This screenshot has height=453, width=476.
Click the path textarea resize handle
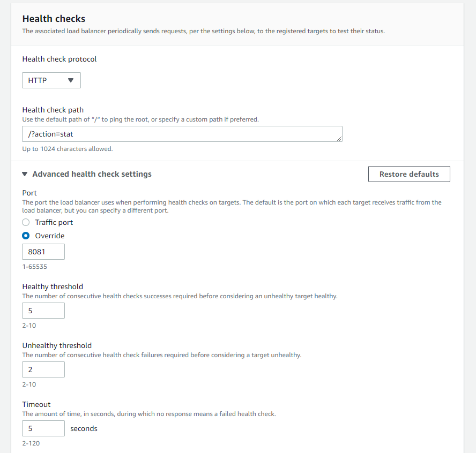tap(339, 138)
